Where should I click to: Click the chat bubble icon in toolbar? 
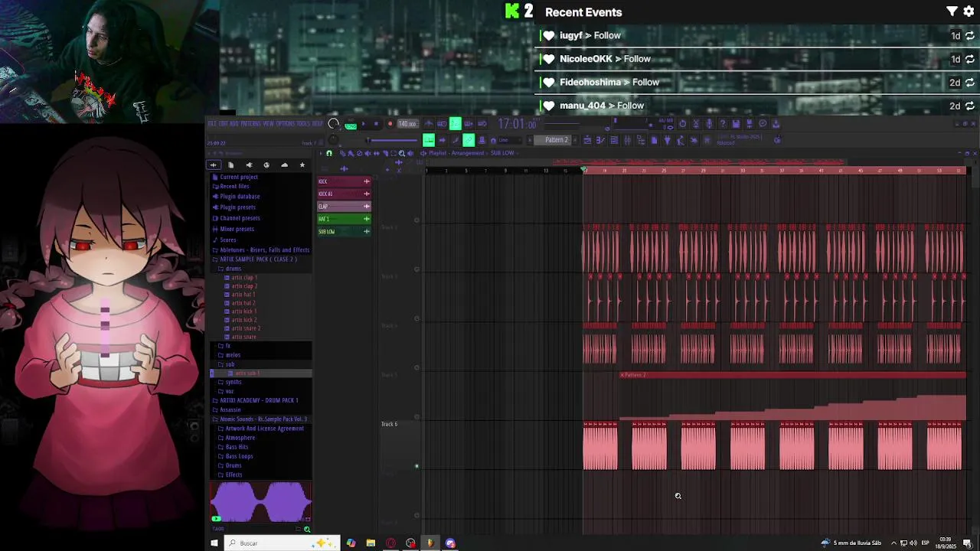coord(763,124)
